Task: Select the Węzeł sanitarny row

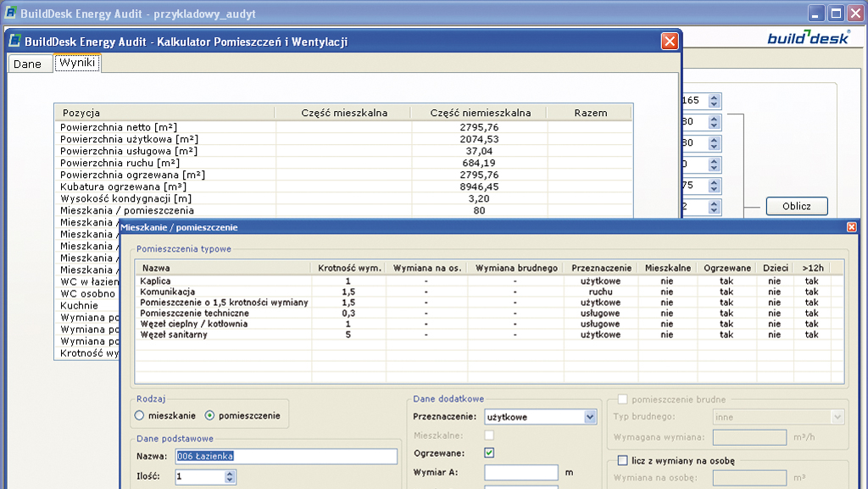Action: pyautogui.click(x=489, y=335)
